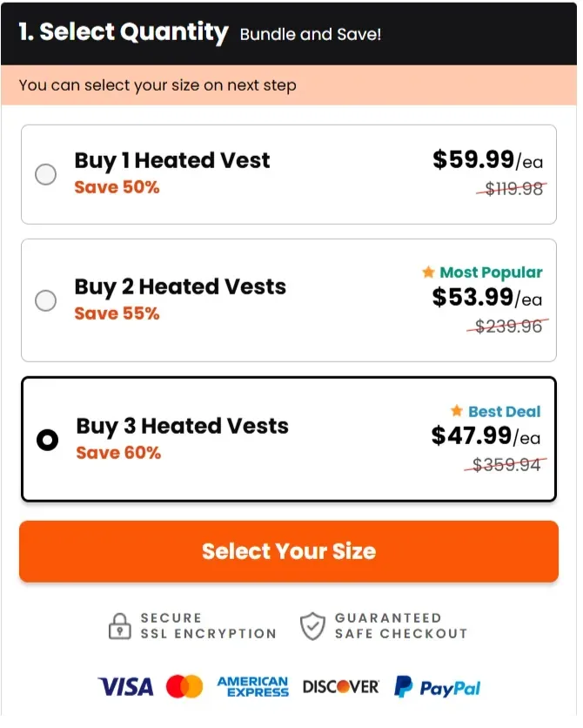Viewport: 583px width, 728px height.
Task: Click the Best Deal label
Action: (x=505, y=411)
